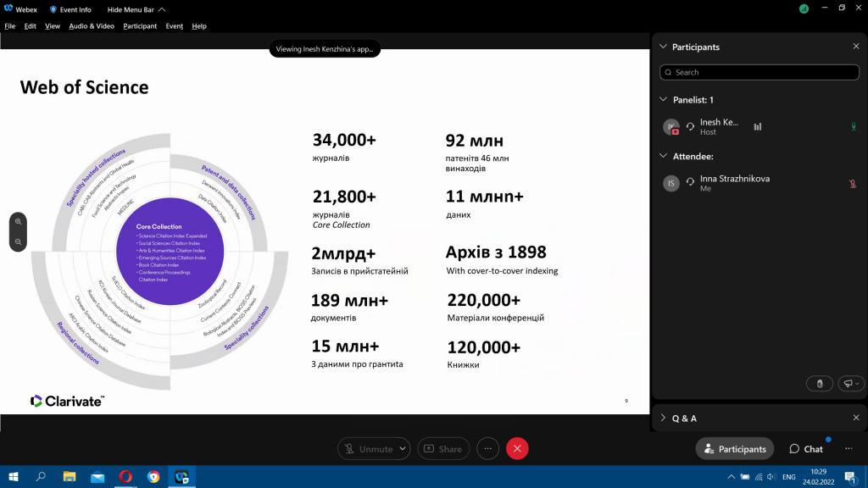
Task: Unmute the microphone
Action: point(368,449)
